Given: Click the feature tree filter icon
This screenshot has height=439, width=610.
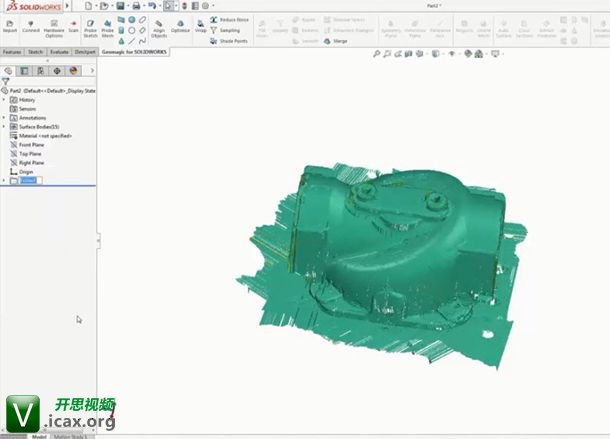Looking at the screenshot, I should (6, 81).
